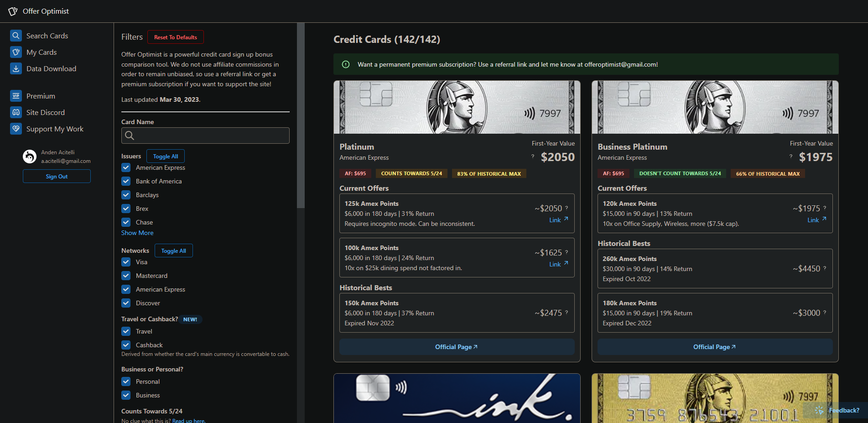Click the question mark next to ~$2050 offer
The width and height of the screenshot is (868, 423).
tap(567, 208)
